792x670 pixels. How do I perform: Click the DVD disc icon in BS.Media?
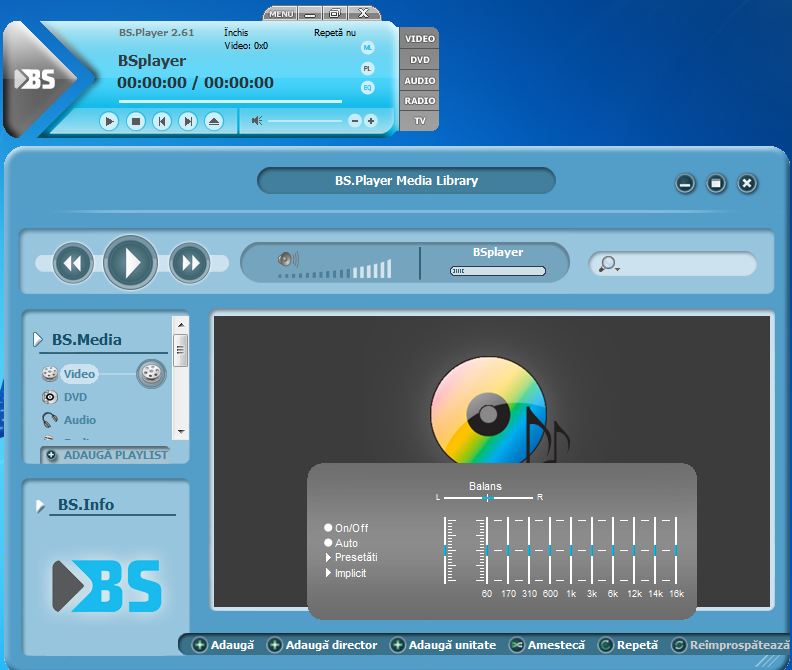point(50,397)
